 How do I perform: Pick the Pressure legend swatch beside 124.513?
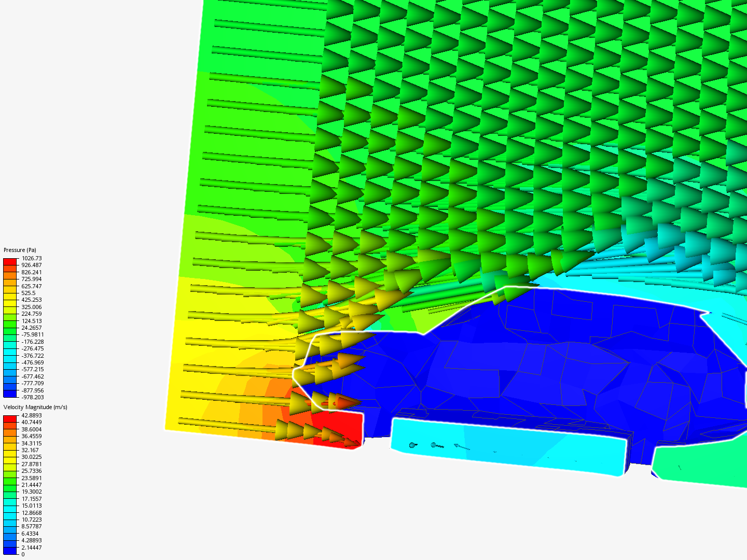[x=10, y=324]
